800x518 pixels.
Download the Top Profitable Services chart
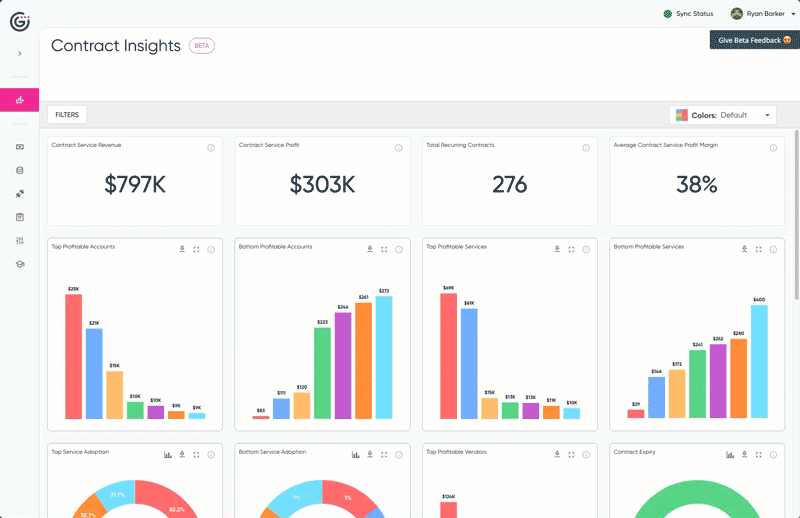click(557, 249)
